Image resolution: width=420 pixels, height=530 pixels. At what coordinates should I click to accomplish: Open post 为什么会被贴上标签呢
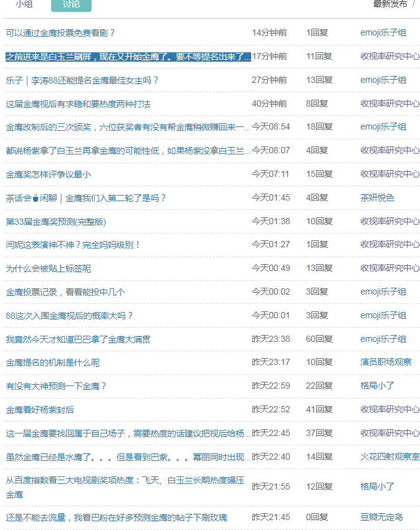click(x=49, y=268)
